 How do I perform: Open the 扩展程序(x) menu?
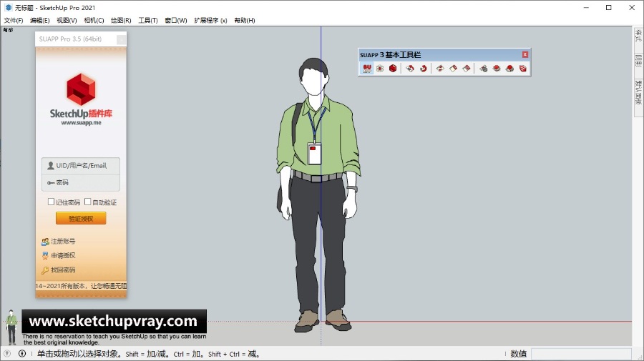click(210, 20)
